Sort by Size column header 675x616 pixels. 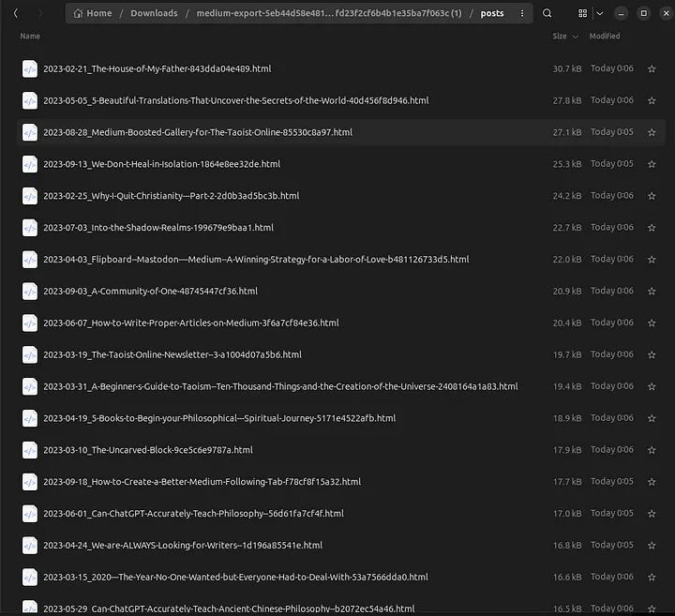564,37
